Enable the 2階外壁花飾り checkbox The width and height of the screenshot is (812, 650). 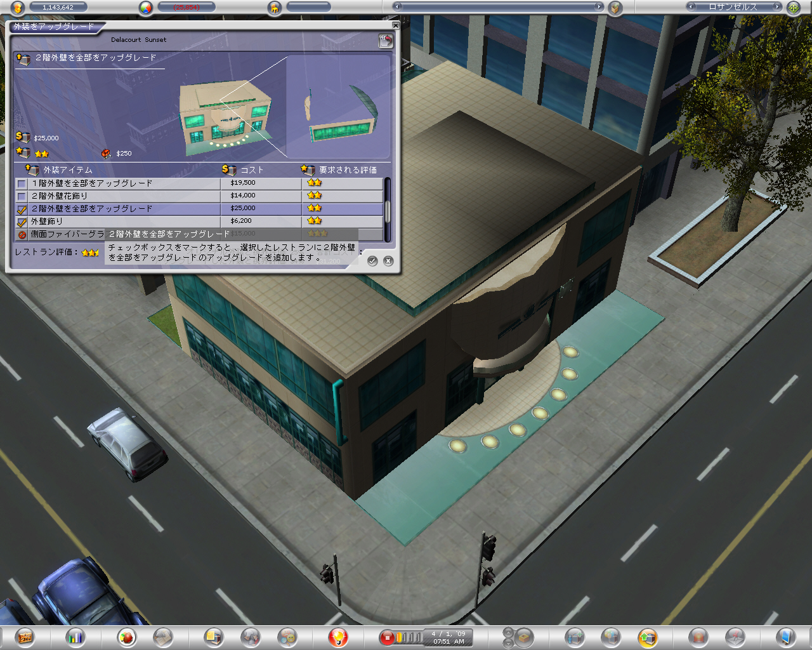click(22, 196)
